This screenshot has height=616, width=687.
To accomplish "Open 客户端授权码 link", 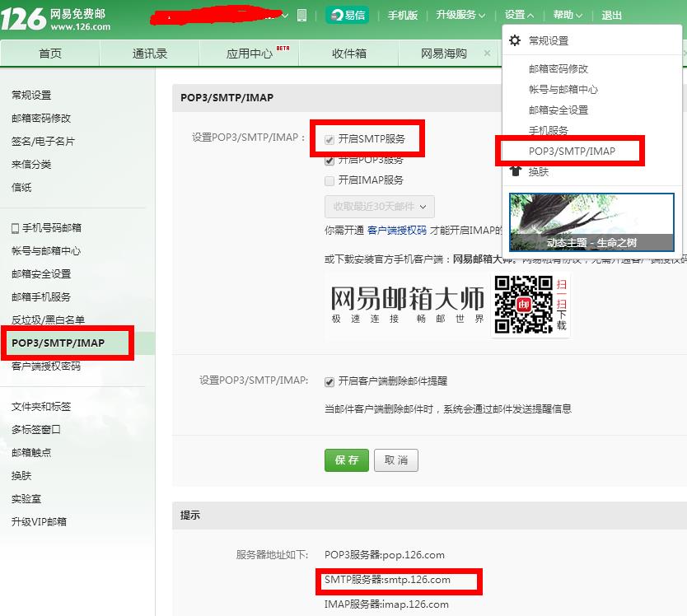I will (x=396, y=230).
